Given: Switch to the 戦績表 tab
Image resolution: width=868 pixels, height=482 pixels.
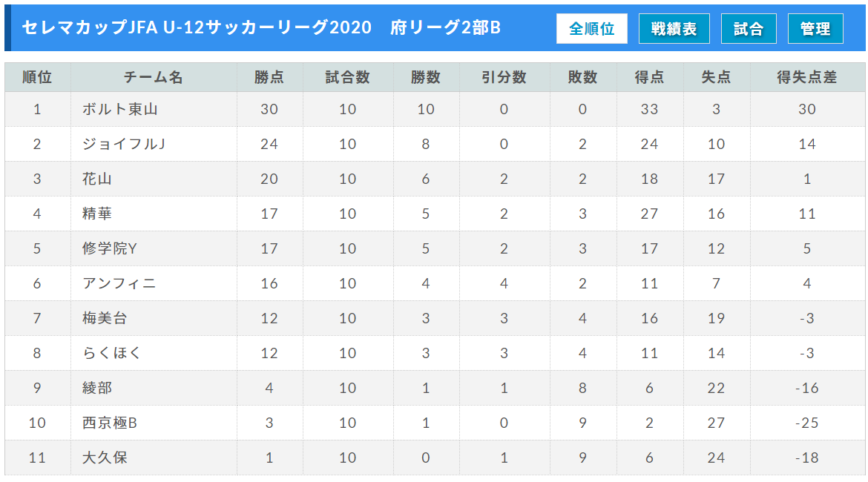Looking at the screenshot, I should pos(674,29).
